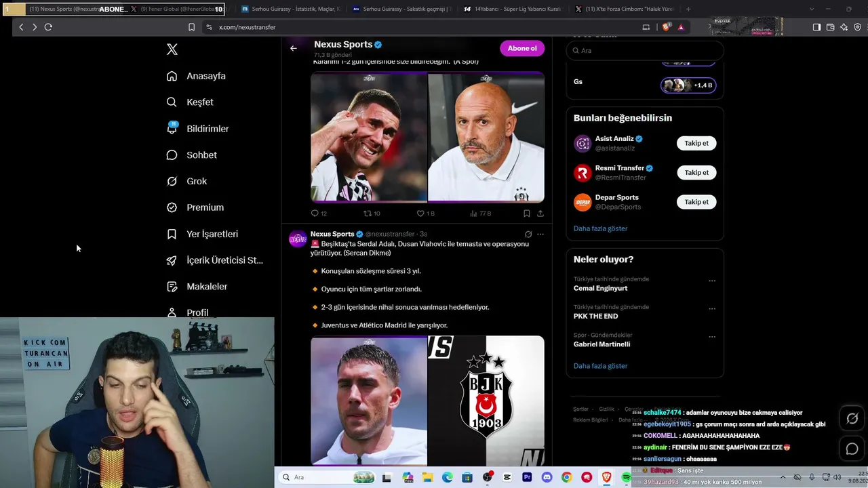Click the floating Grok button
The height and width of the screenshot is (488, 868).
(x=852, y=419)
